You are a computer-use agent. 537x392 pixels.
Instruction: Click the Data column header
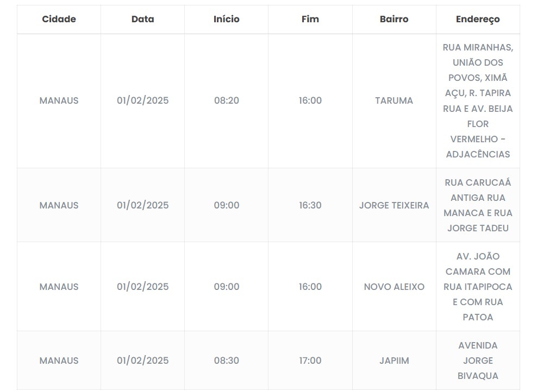pos(142,19)
